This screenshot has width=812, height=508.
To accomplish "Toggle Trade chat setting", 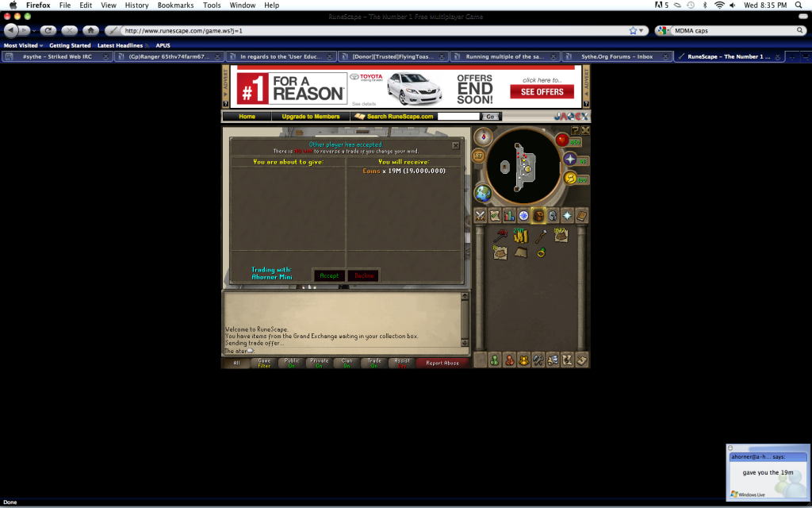I will [x=374, y=364].
